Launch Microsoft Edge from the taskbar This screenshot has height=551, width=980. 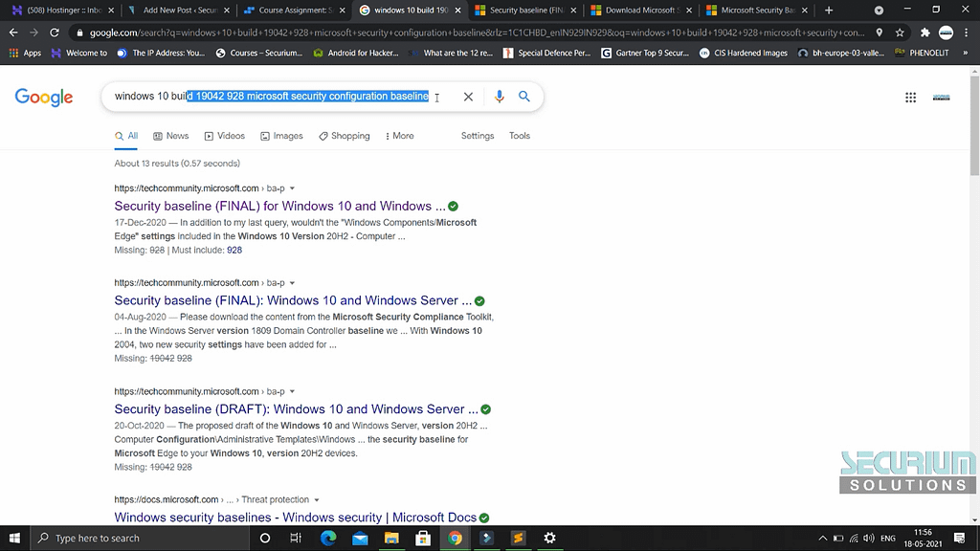(x=328, y=538)
